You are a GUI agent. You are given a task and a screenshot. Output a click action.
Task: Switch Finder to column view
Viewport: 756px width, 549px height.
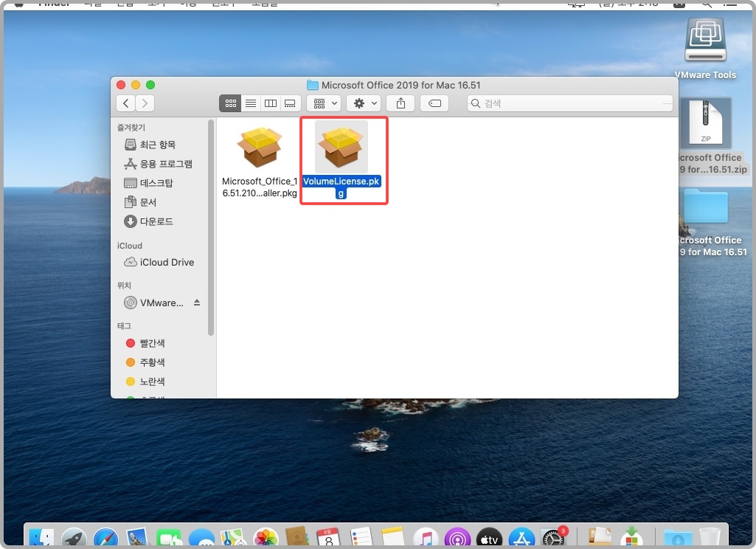coord(271,103)
